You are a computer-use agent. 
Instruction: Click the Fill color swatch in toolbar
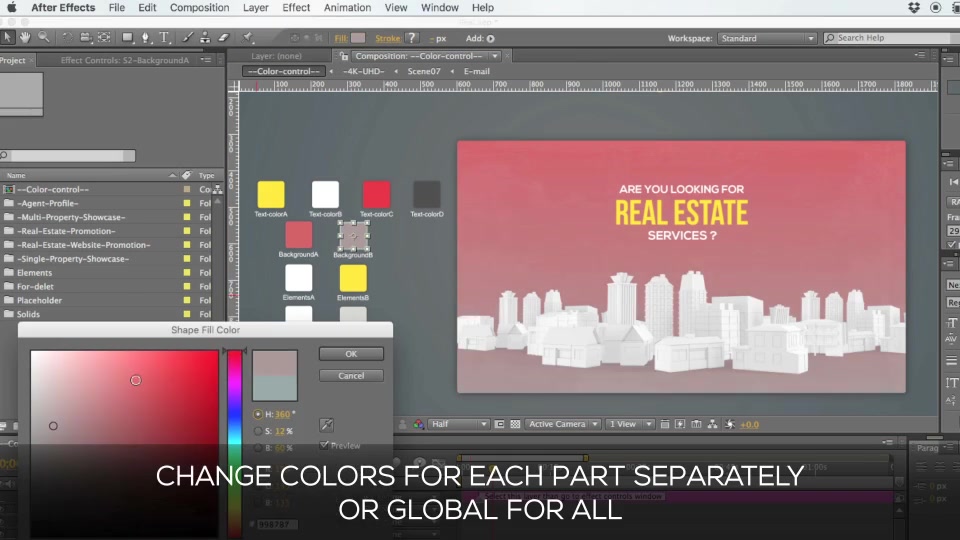coord(358,38)
